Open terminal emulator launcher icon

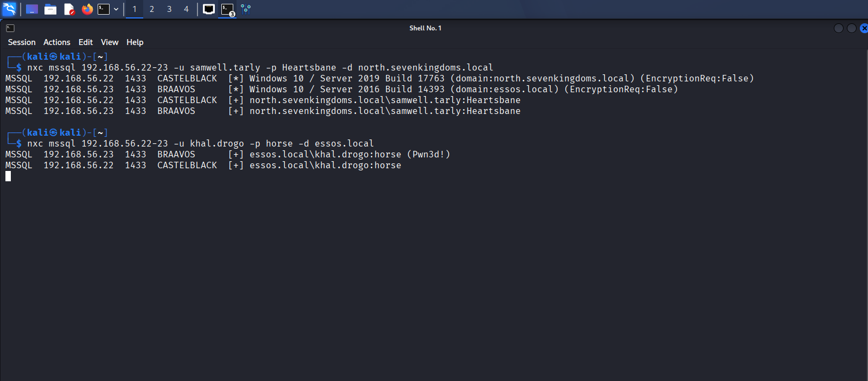104,9
